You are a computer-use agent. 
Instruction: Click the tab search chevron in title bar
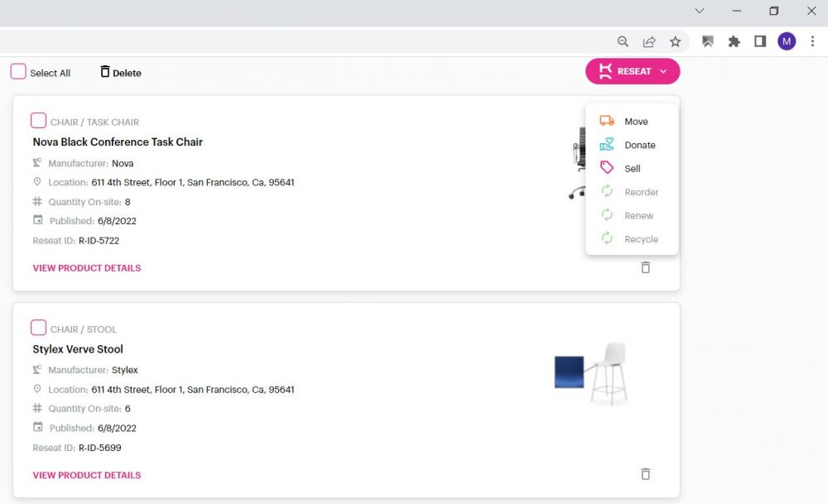coord(699,11)
